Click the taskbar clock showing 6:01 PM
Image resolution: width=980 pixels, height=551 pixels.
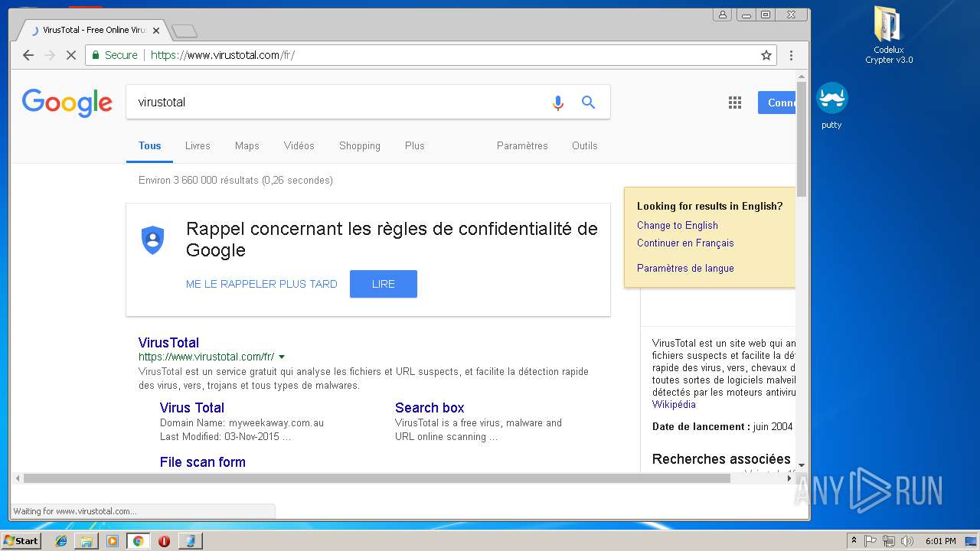coord(940,541)
